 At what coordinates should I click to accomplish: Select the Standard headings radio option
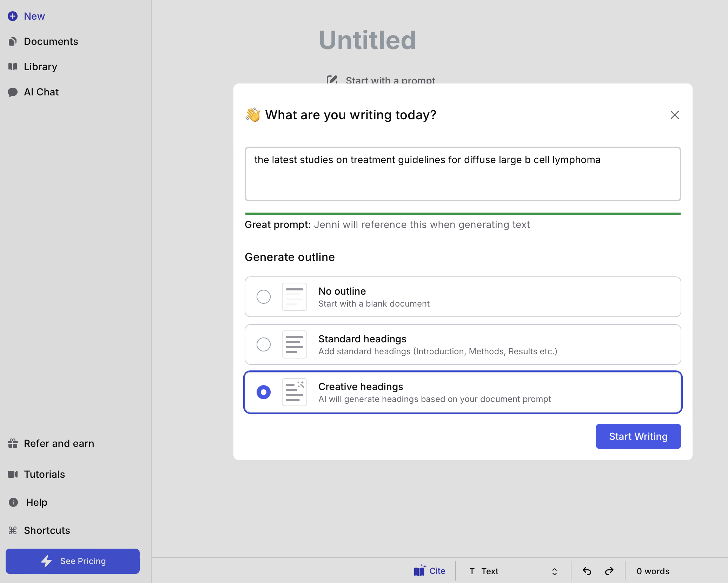point(263,344)
